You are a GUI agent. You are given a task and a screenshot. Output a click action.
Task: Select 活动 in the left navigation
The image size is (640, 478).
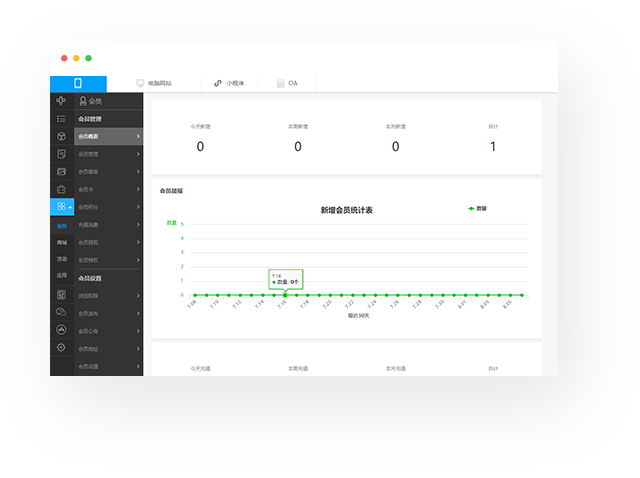tap(61, 259)
